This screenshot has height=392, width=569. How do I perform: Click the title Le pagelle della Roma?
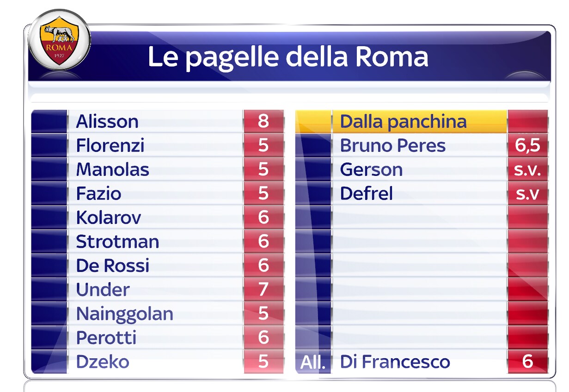288,57
